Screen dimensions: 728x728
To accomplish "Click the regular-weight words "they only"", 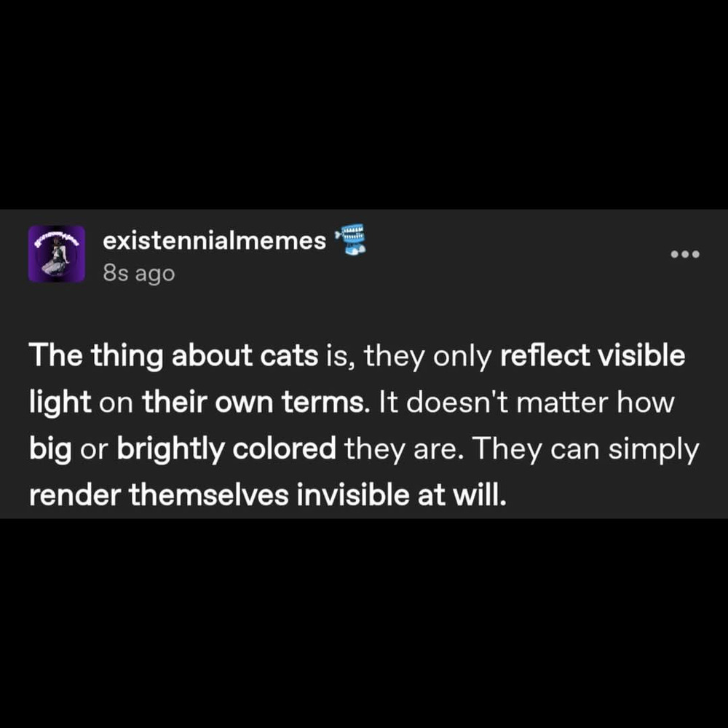I will pos(427,357).
